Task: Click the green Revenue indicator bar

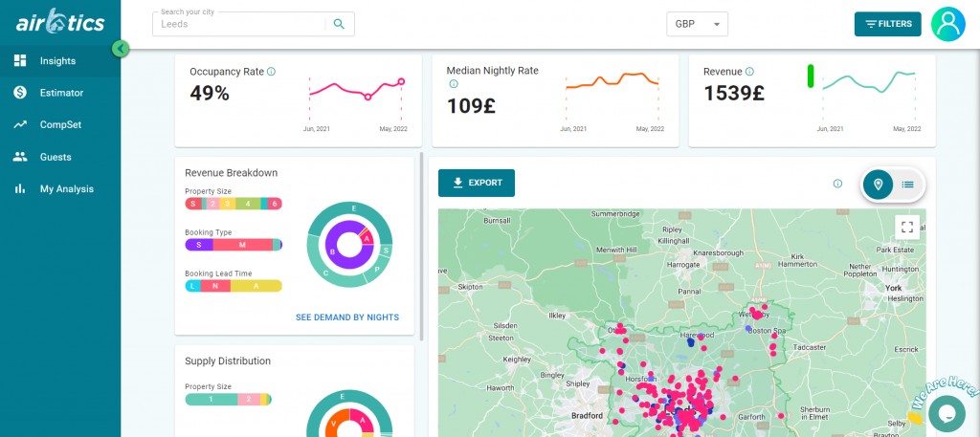Action: click(811, 76)
